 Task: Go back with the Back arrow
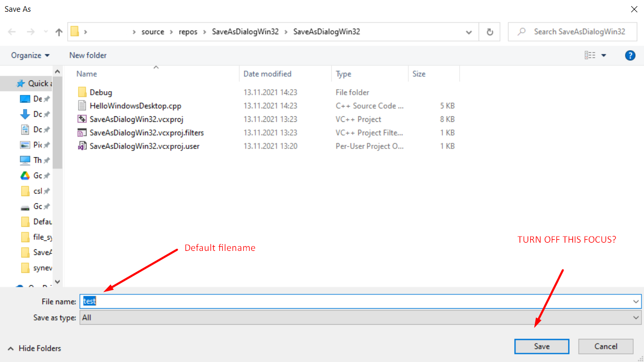click(x=12, y=32)
